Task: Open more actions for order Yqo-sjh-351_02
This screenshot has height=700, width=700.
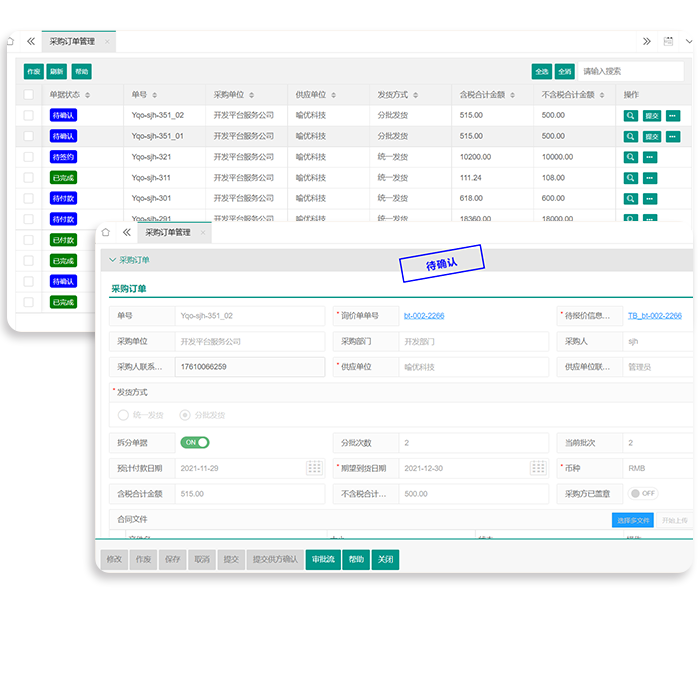Action: pos(673,116)
